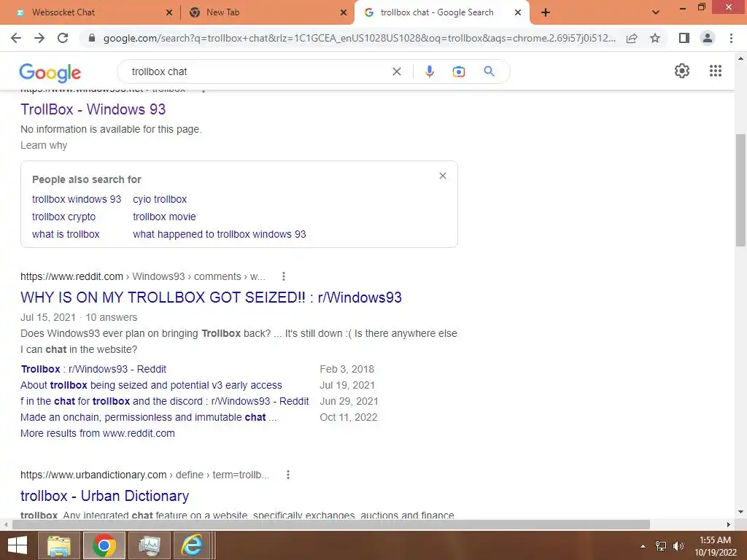The height and width of the screenshot is (560, 747).
Task: Open More results from www.reddit.com
Action: coord(98,433)
